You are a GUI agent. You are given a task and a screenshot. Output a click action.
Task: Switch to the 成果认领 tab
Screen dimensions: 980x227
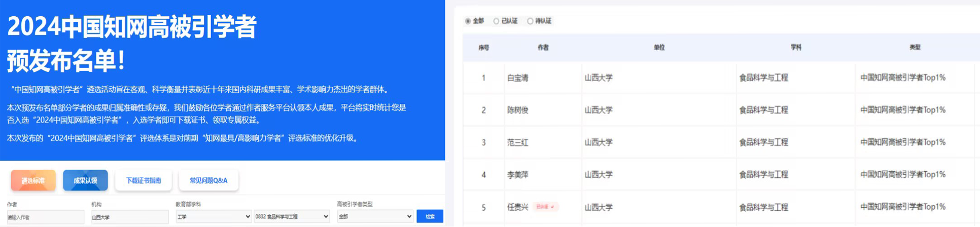85,180
